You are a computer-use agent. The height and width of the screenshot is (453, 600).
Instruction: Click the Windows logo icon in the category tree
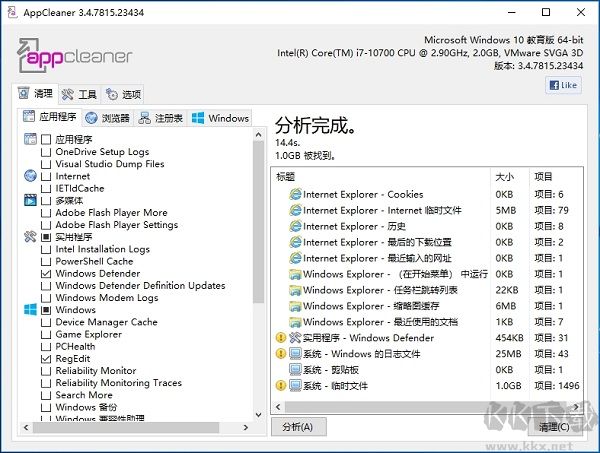pos(30,310)
